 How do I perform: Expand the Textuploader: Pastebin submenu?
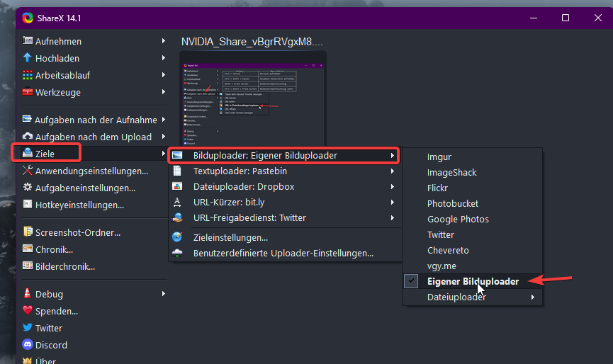click(x=391, y=171)
